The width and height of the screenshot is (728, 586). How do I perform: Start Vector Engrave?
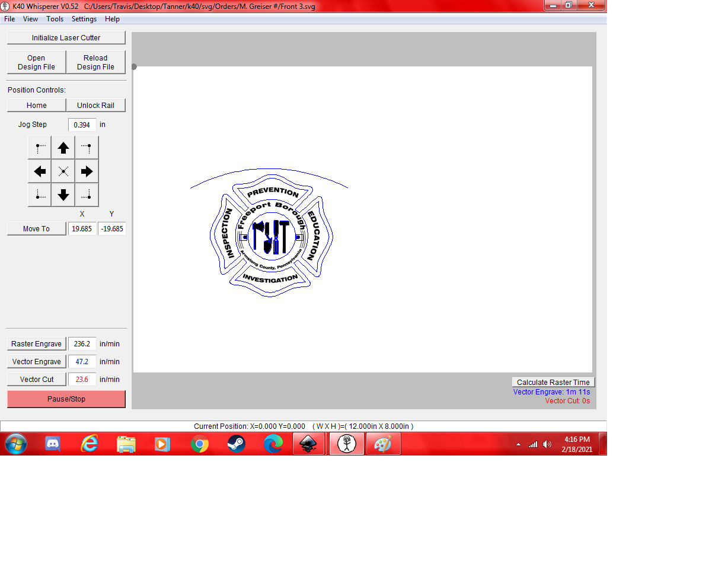pyautogui.click(x=36, y=361)
